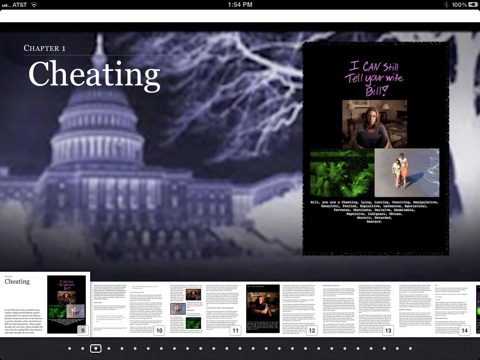This screenshot has height=360, width=480.
Task: Open the page 11 thumbnail with images
Action: [x=205, y=309]
